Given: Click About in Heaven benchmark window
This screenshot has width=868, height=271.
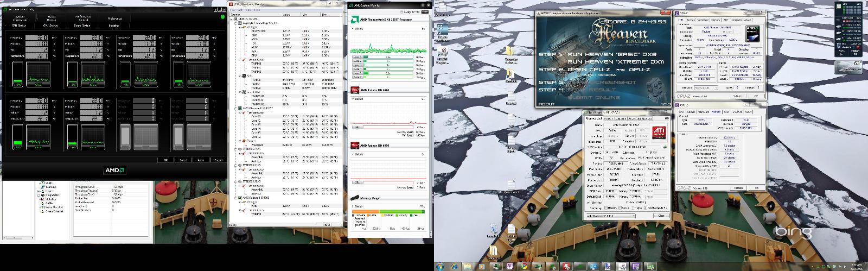Looking at the screenshot, I should (546, 104).
